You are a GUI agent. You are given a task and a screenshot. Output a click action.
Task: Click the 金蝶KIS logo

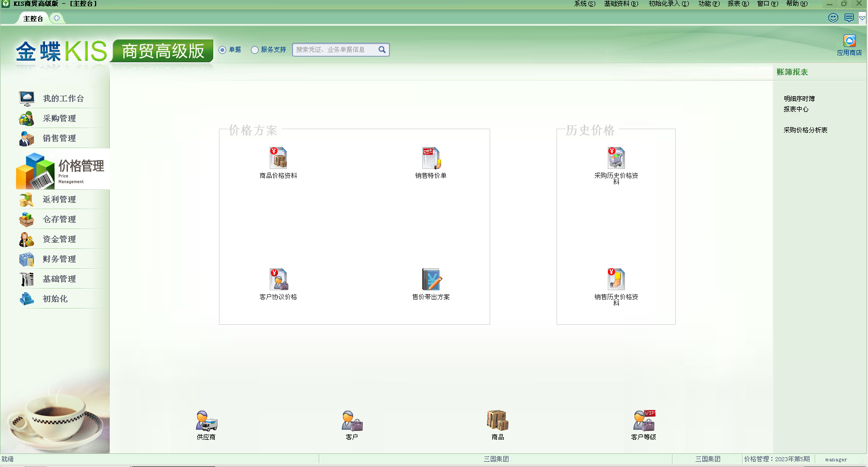(x=61, y=51)
